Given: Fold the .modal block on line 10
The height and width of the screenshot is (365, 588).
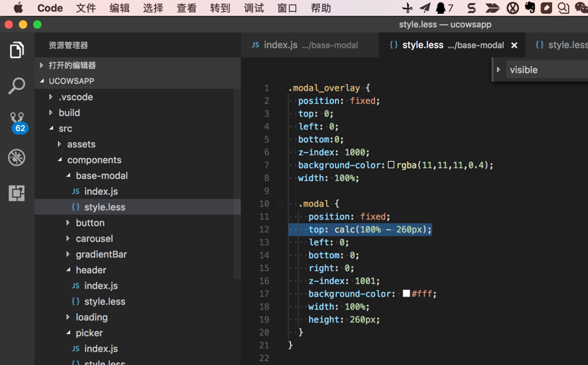Looking at the screenshot, I should click(280, 204).
